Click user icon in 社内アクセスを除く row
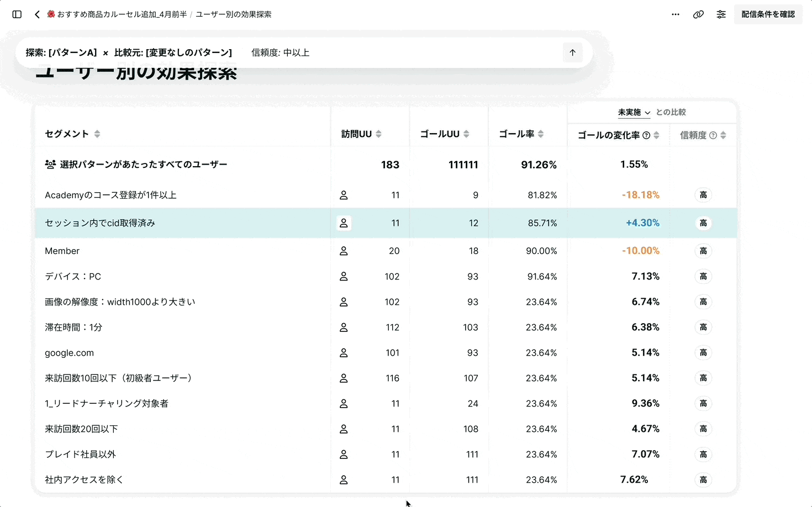Screen dimensions: 812x507 pyautogui.click(x=344, y=479)
